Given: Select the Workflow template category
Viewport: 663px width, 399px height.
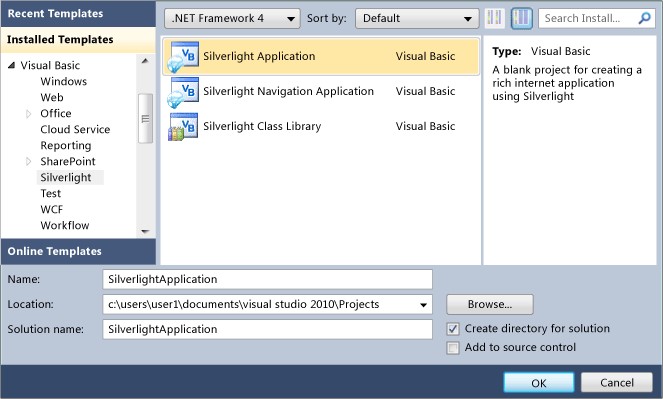Looking at the screenshot, I should [65, 226].
